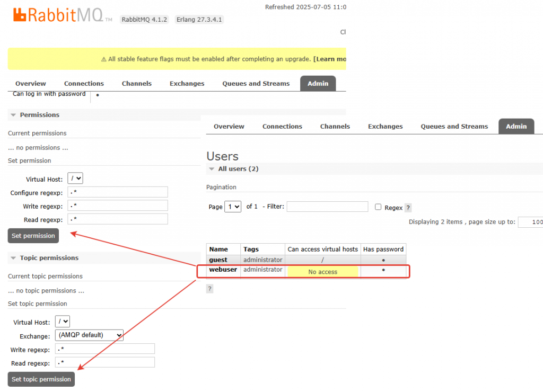543x392 pixels.
Task: Click the warning triangle in the yellow banner
Action: point(103,59)
